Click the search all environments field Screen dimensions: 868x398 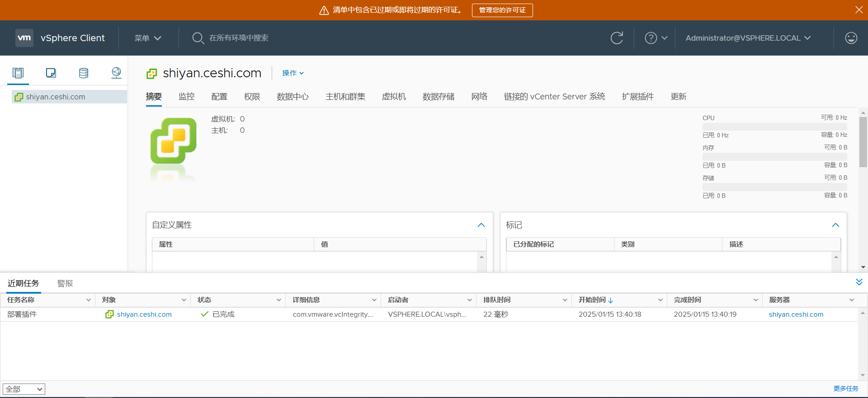click(x=239, y=38)
